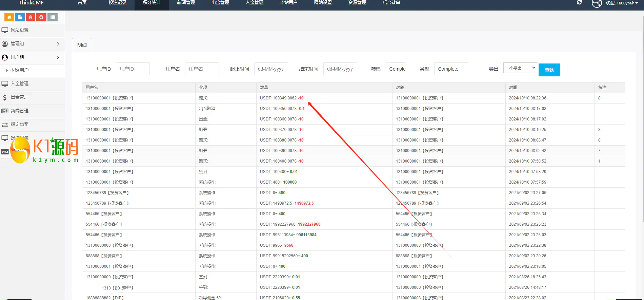Image resolution: width=644 pixels, height=300 pixels.
Task: Click username 888888 [投资客户] in first column
Action: click(104, 256)
